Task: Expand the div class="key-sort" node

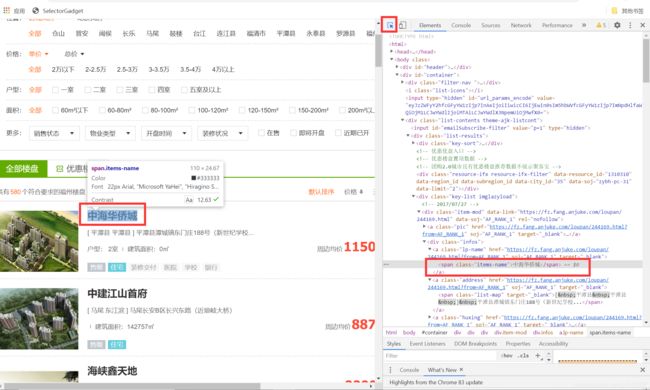Action: click(x=413, y=143)
